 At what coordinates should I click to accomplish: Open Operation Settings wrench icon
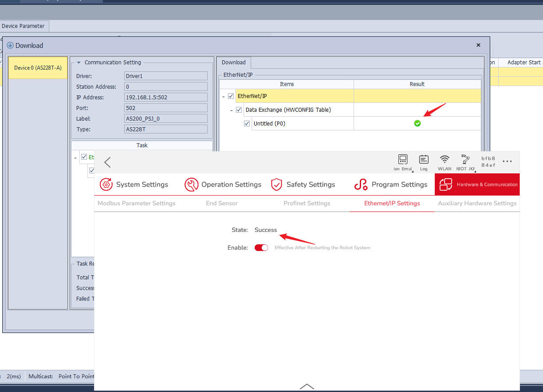(191, 184)
